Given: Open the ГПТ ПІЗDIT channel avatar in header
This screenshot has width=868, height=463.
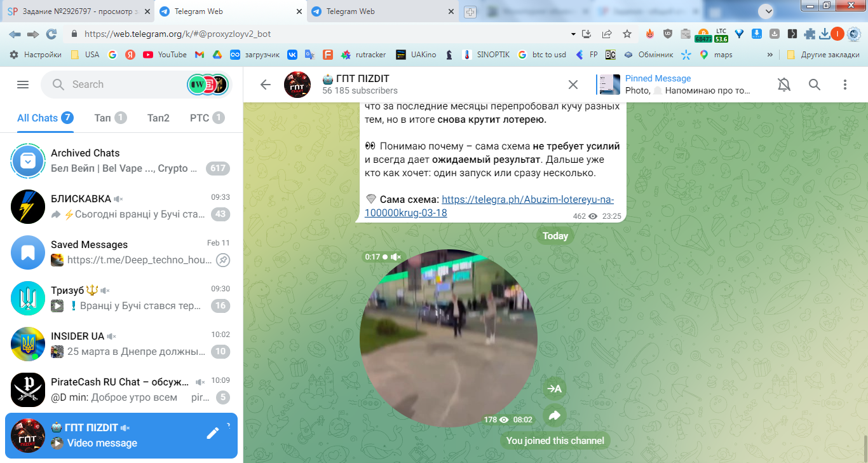Looking at the screenshot, I should (297, 85).
